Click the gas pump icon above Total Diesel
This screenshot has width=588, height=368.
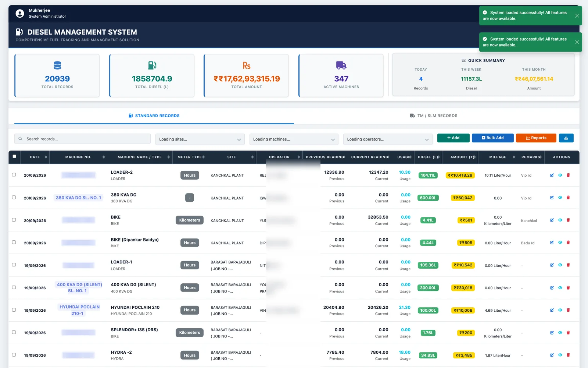click(x=152, y=66)
